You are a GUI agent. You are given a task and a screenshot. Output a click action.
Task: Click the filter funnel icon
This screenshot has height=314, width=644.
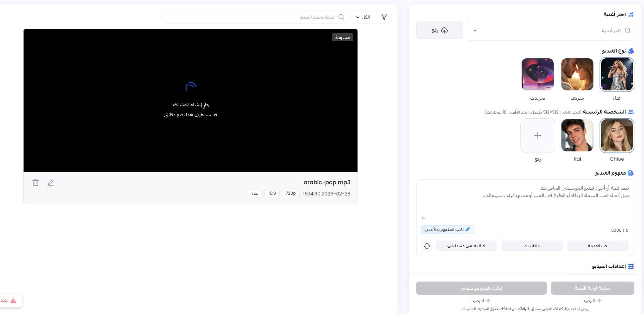384,17
